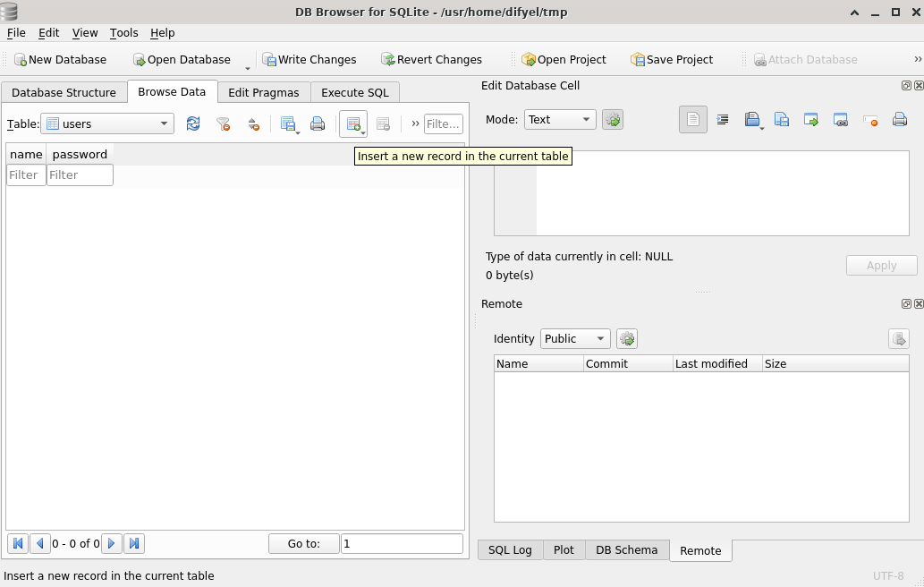Print the cell editor contents
Viewport: 924px width, 587px height.
pos(900,120)
